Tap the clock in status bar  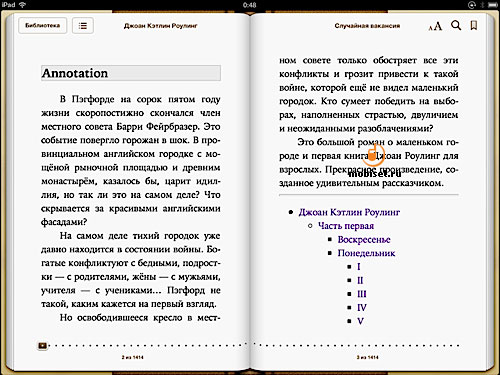249,5
